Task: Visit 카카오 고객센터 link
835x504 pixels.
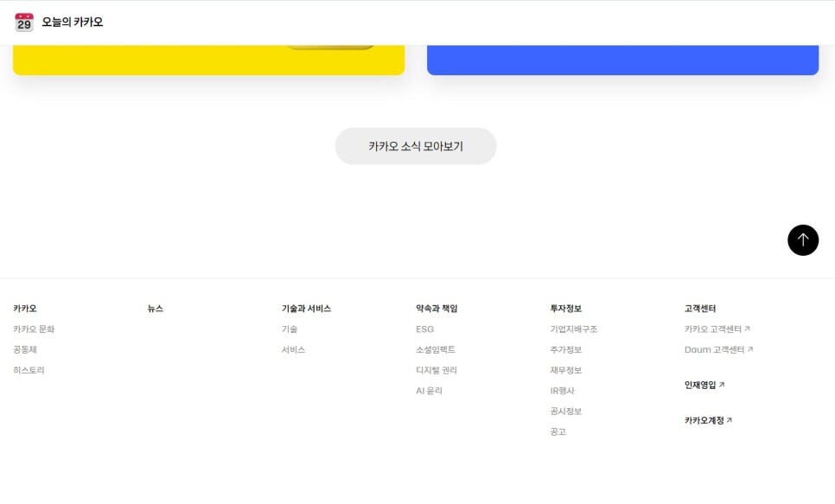Action: click(x=712, y=329)
